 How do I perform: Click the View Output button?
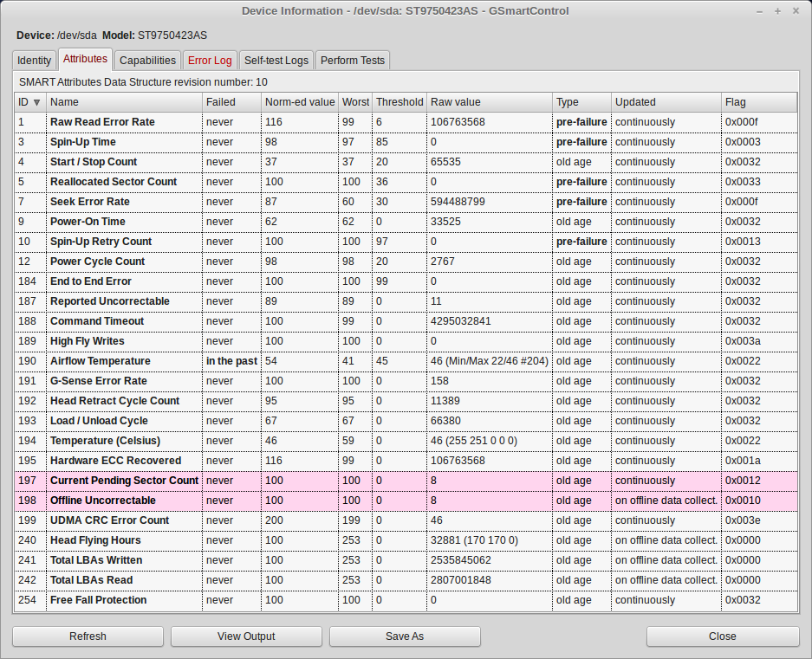(x=246, y=636)
